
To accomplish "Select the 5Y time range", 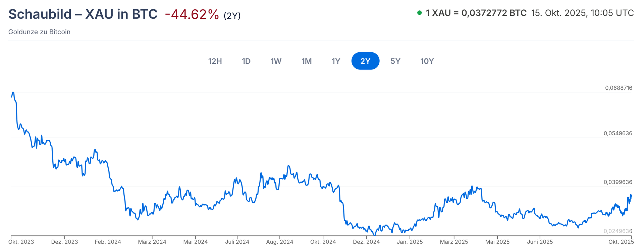I will 395,61.
